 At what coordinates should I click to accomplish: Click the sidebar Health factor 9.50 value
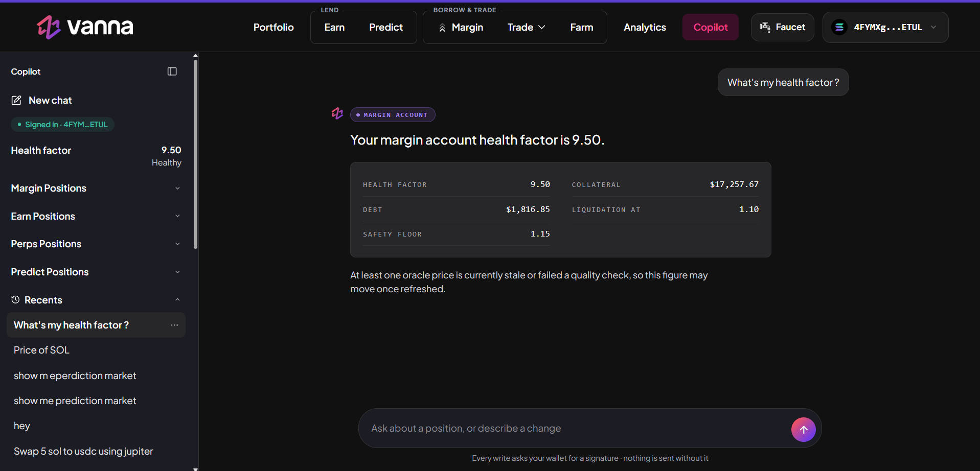tap(171, 150)
